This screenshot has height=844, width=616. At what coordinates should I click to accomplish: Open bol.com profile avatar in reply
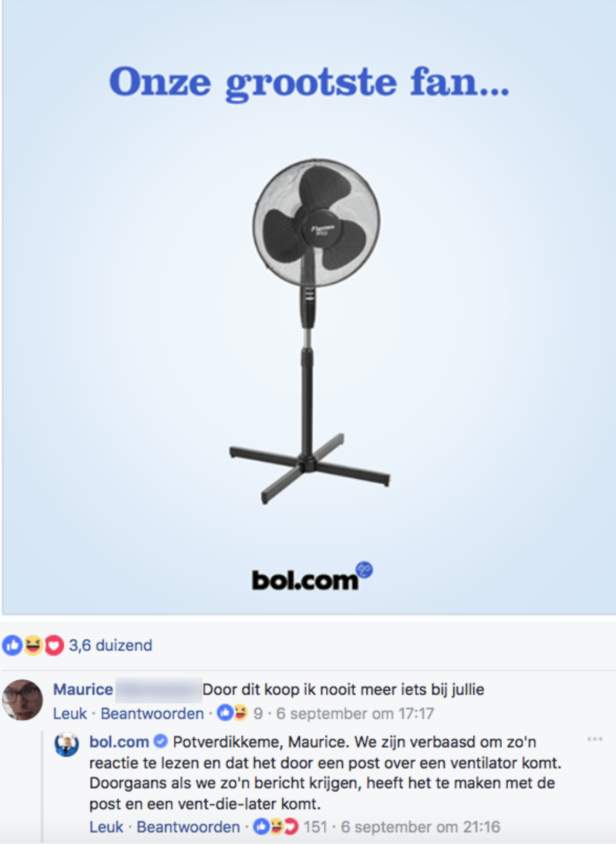[x=67, y=744]
